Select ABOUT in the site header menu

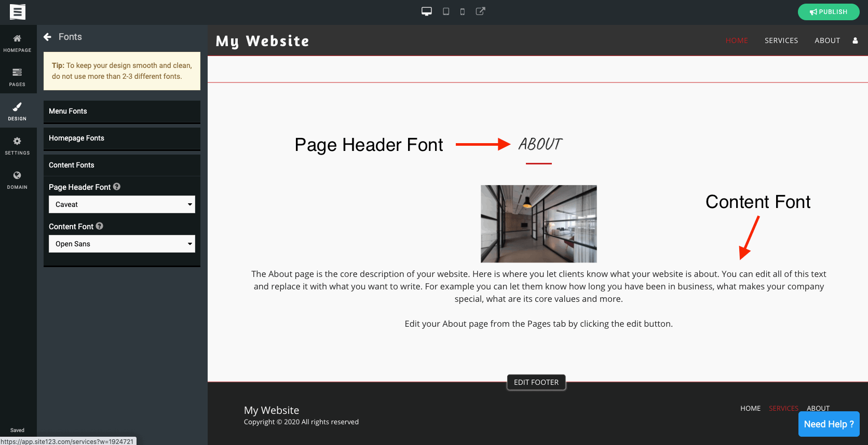tap(827, 40)
